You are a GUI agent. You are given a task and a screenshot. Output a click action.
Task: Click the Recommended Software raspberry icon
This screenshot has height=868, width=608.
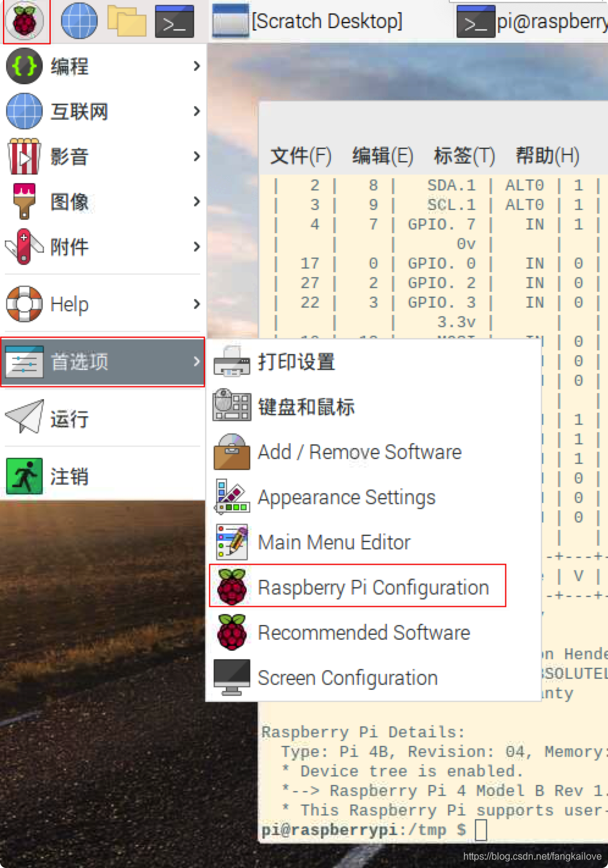pyautogui.click(x=232, y=632)
